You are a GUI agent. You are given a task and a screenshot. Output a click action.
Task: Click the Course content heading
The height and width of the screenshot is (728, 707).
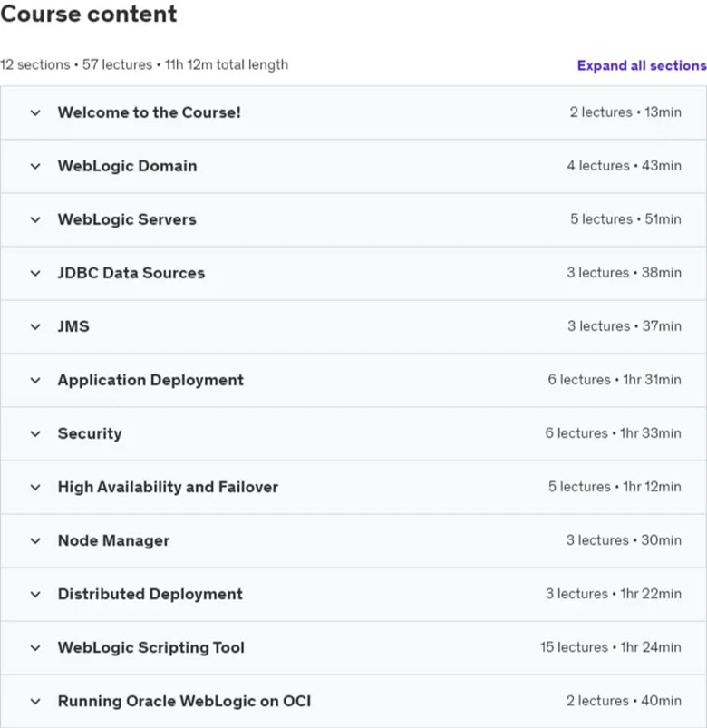(88, 14)
